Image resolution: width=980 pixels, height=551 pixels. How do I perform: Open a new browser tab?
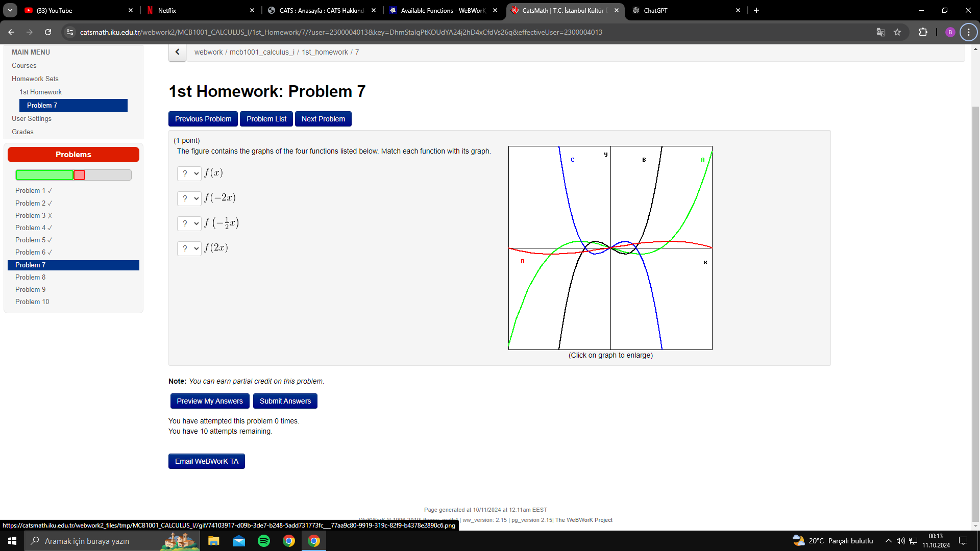756,10
